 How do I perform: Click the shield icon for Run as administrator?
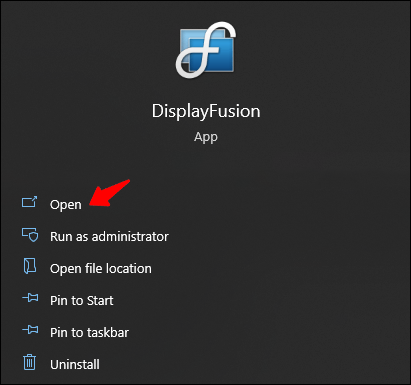click(30, 235)
